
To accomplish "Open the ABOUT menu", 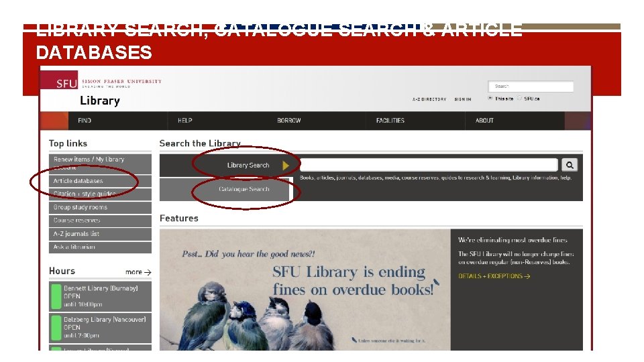I will (484, 120).
